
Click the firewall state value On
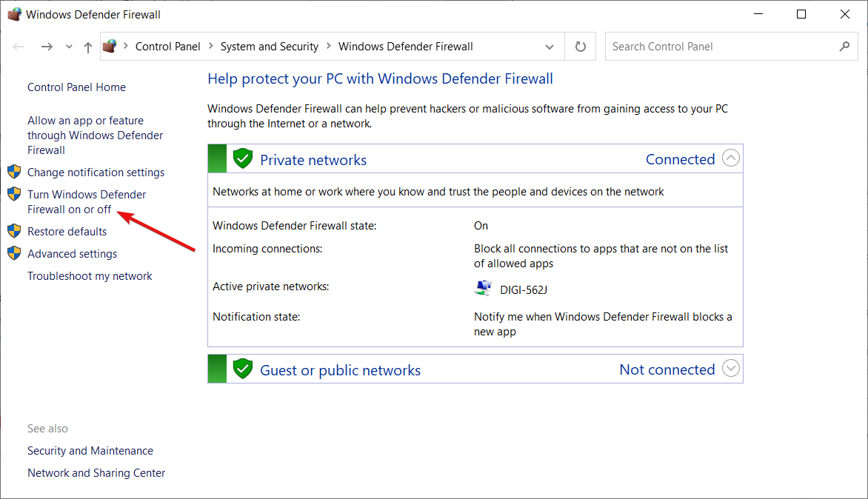(x=481, y=226)
